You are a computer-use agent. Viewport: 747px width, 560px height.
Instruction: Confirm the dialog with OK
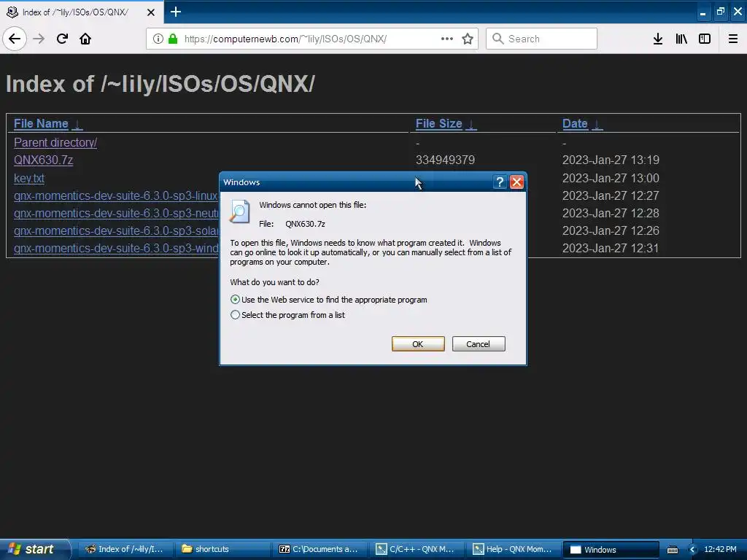click(x=418, y=344)
